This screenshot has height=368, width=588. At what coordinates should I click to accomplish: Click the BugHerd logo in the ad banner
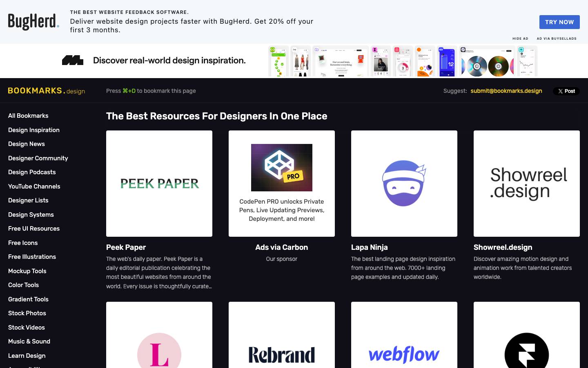click(x=33, y=22)
